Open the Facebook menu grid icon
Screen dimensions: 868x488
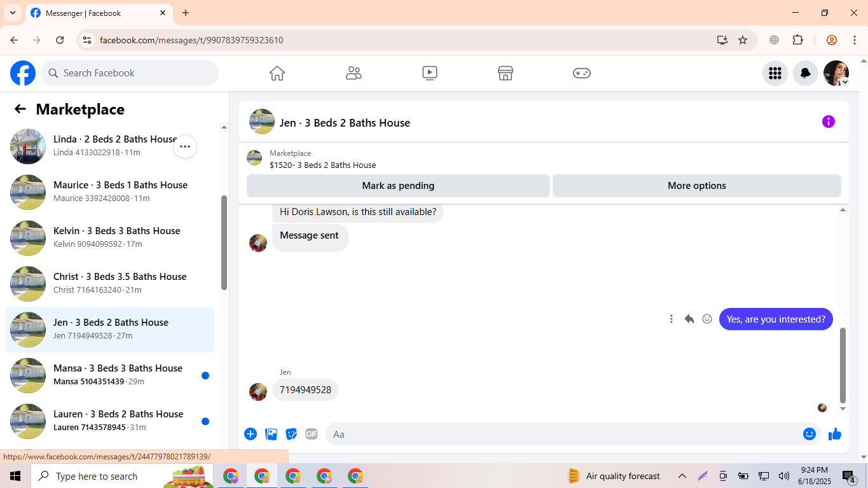[x=775, y=73]
